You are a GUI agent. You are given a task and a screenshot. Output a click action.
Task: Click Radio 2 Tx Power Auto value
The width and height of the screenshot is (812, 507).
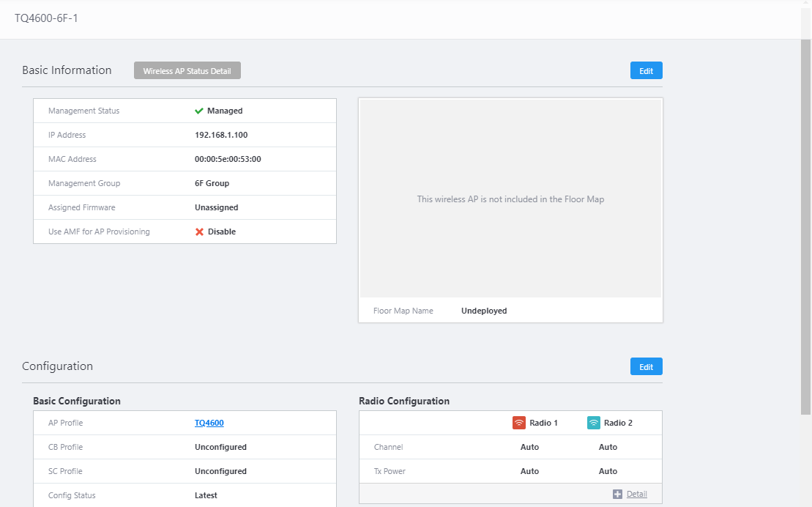tap(608, 471)
